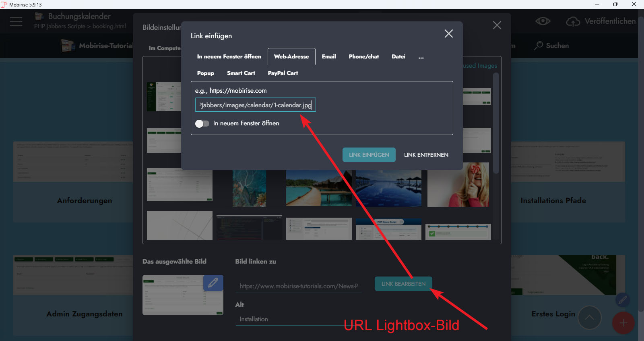
Task: Close the Bildeinstellungen panel
Action: 497,25
